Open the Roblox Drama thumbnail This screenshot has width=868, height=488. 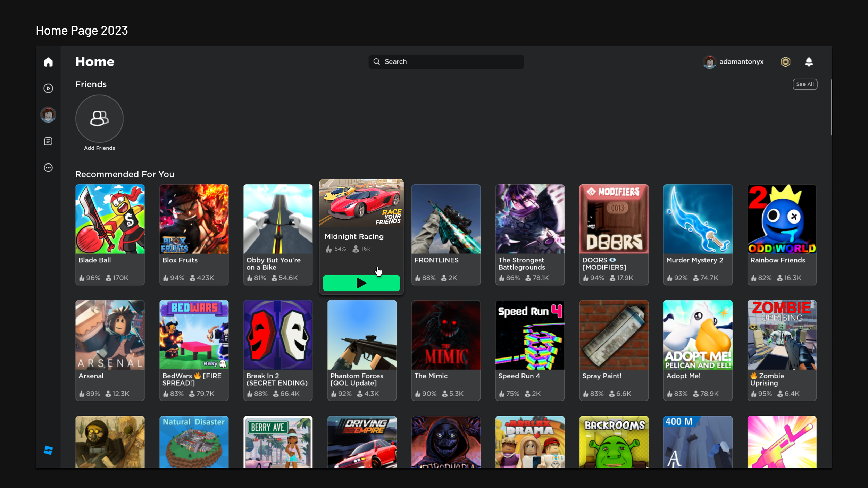point(530,441)
